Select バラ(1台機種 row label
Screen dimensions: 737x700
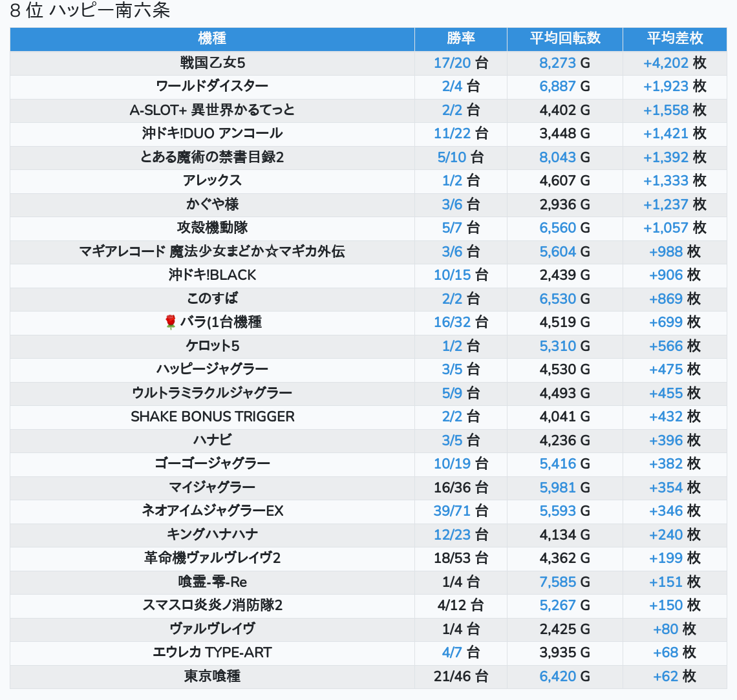[x=221, y=323]
